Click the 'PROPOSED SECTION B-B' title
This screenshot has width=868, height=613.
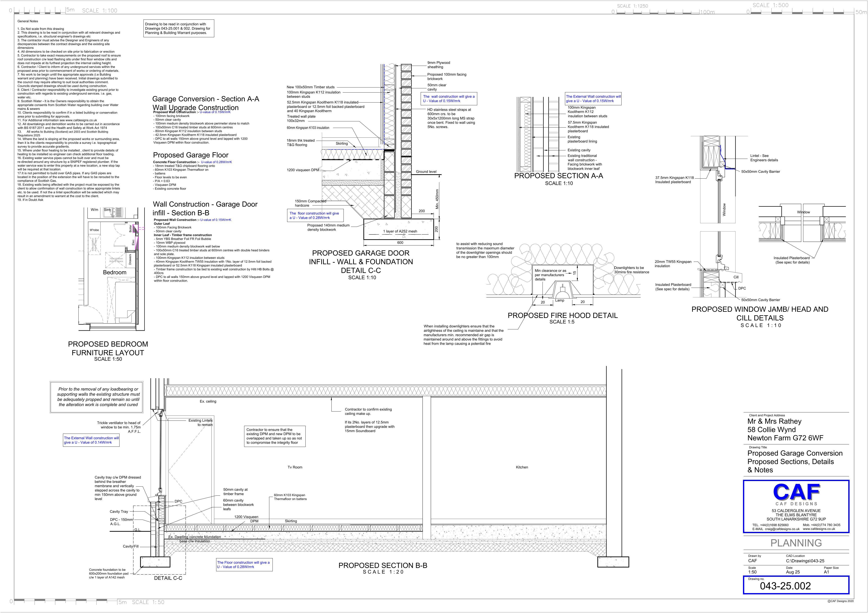383,565
